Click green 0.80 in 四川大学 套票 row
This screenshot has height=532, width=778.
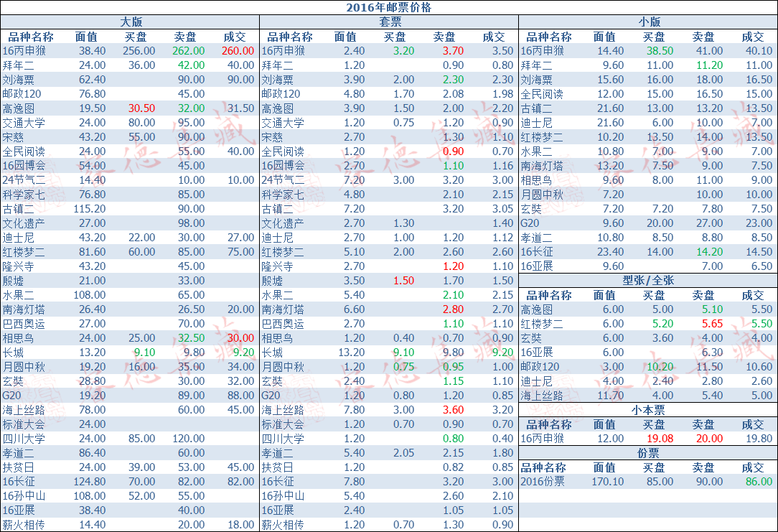tap(454, 439)
